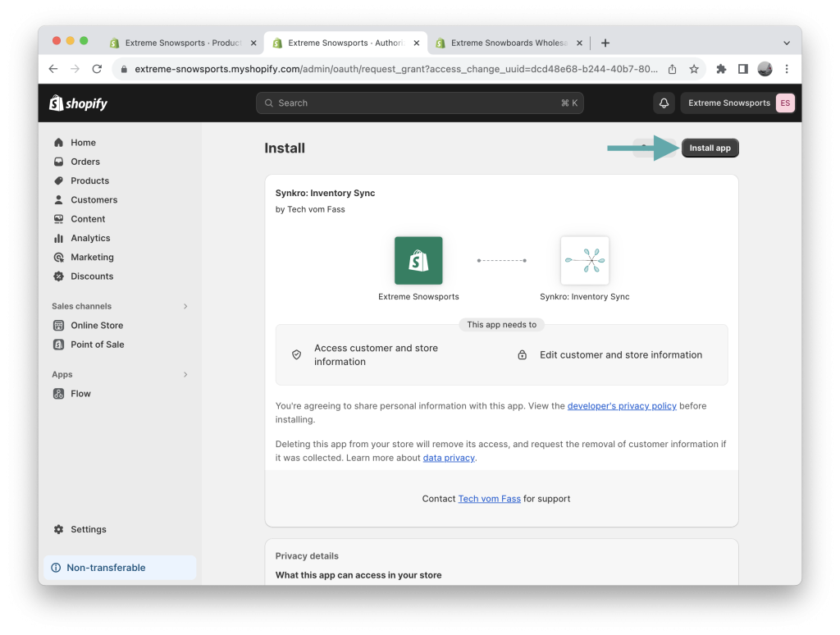
Task: Click the 'Synkro: Inventory Sync' title text
Action: [325, 193]
